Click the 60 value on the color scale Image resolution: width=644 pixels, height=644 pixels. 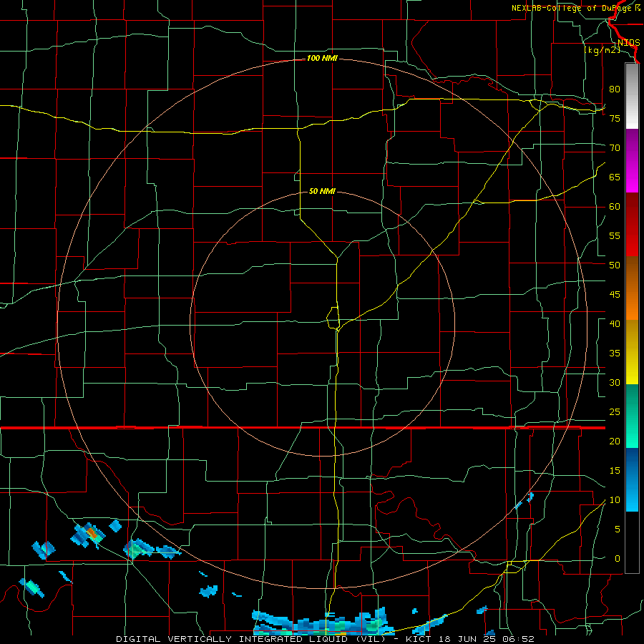coord(615,207)
